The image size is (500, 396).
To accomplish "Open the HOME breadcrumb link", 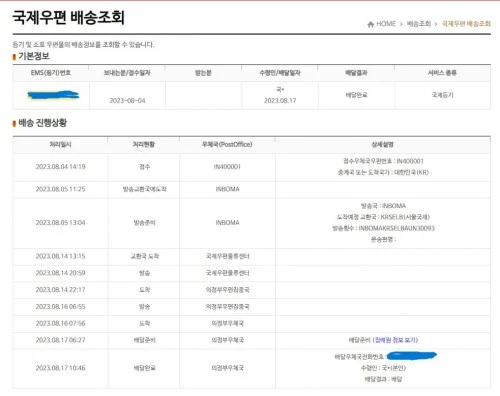I will click(x=386, y=24).
